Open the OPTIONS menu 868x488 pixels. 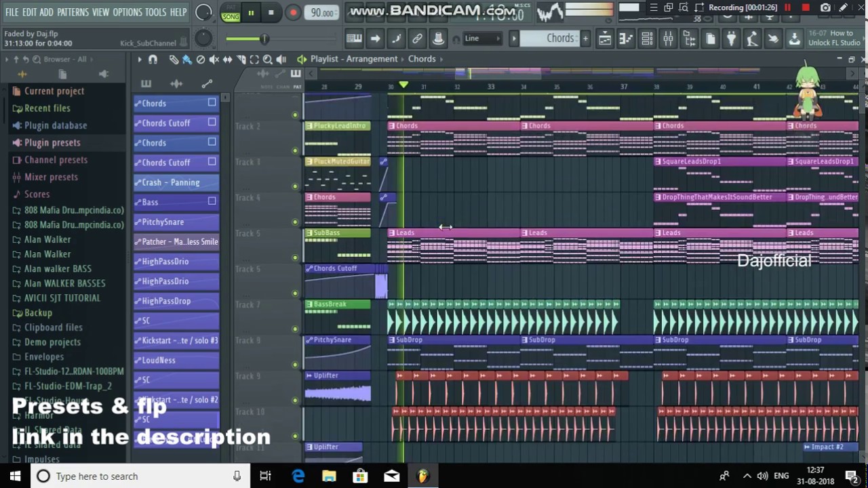pos(127,12)
